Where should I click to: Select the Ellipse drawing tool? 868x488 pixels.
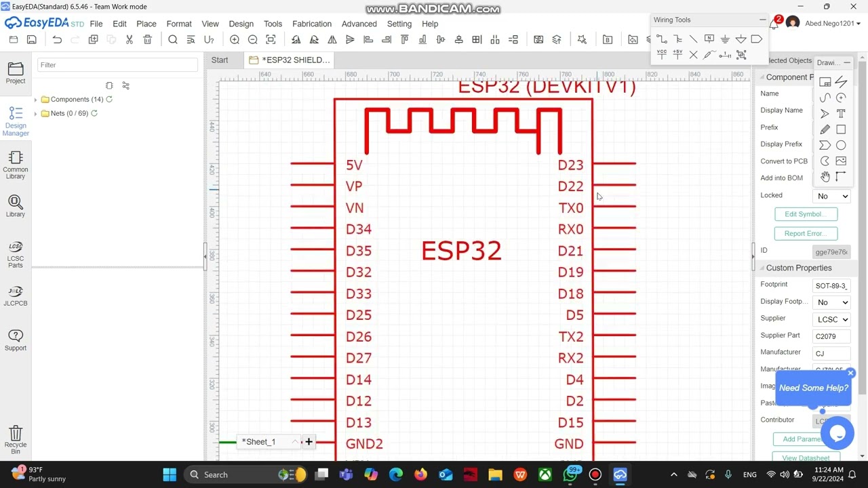841,145
